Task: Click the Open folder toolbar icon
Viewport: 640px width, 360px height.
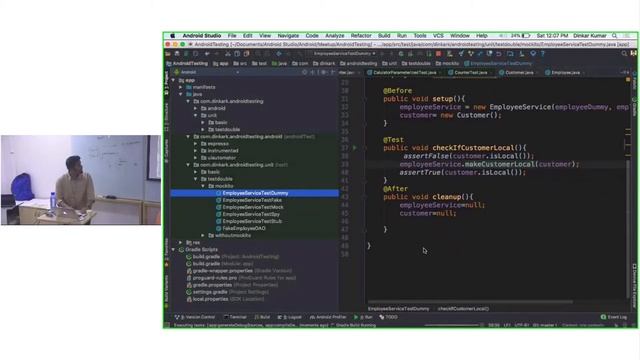Action: 168,53
